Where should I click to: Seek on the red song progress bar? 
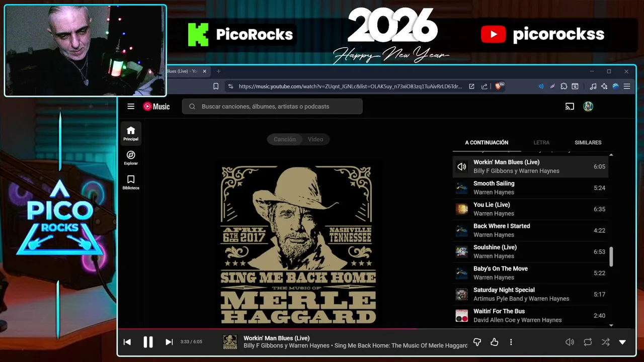point(267,329)
